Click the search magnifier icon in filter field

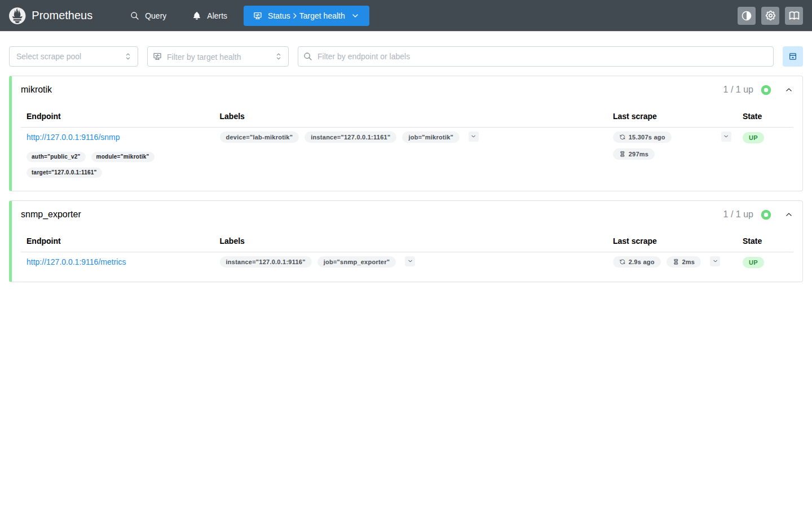[308, 56]
